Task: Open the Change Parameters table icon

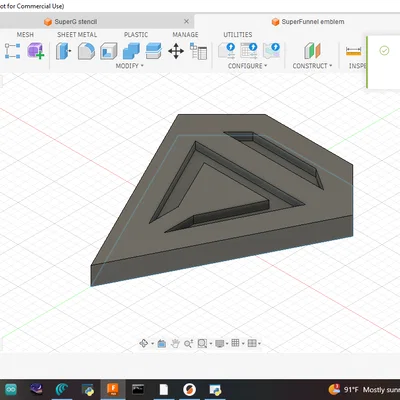Action: click(198, 51)
